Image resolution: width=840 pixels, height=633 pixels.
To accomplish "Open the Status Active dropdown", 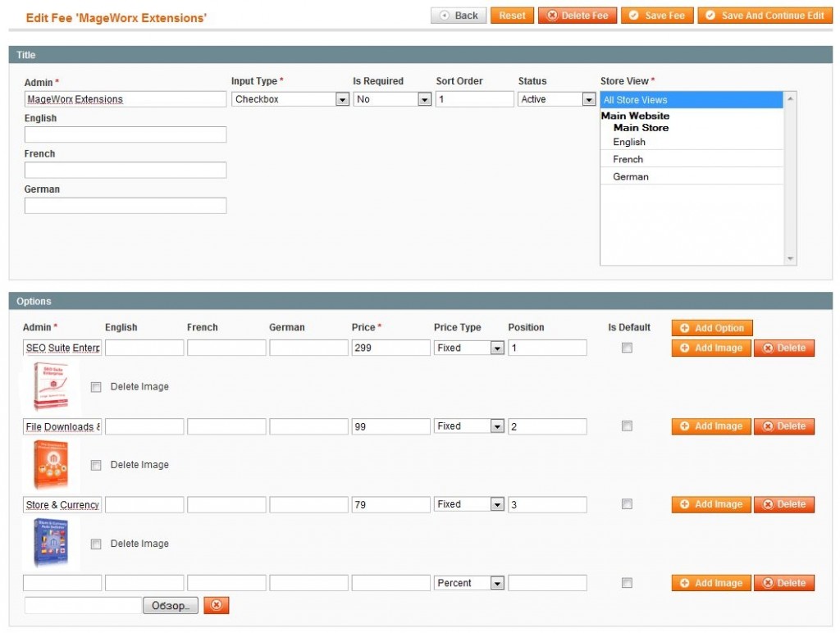I will (x=557, y=99).
